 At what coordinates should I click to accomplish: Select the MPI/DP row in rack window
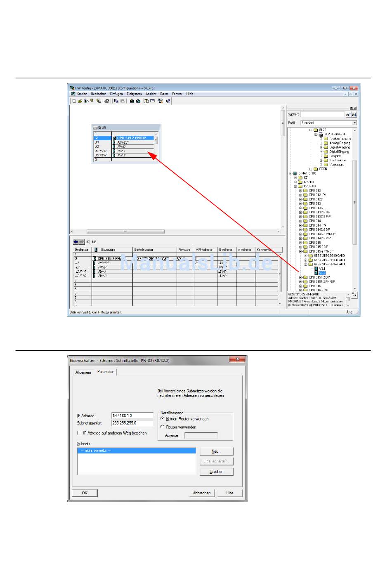coord(124,142)
